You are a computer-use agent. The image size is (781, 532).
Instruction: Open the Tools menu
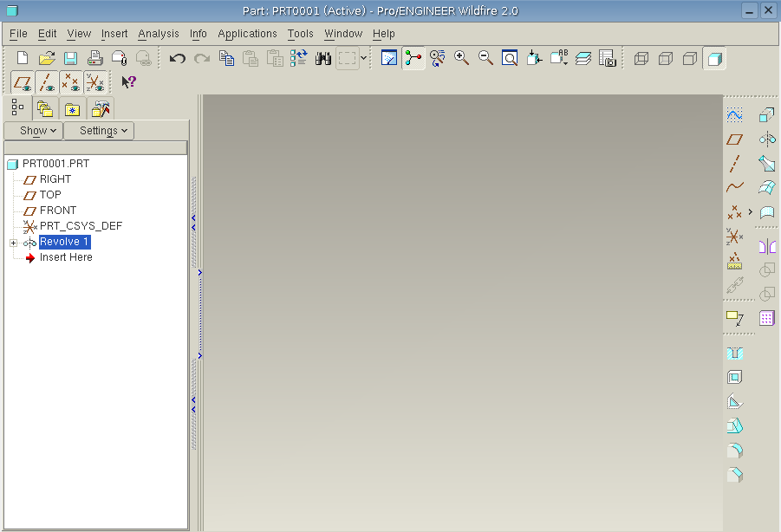[x=300, y=34]
